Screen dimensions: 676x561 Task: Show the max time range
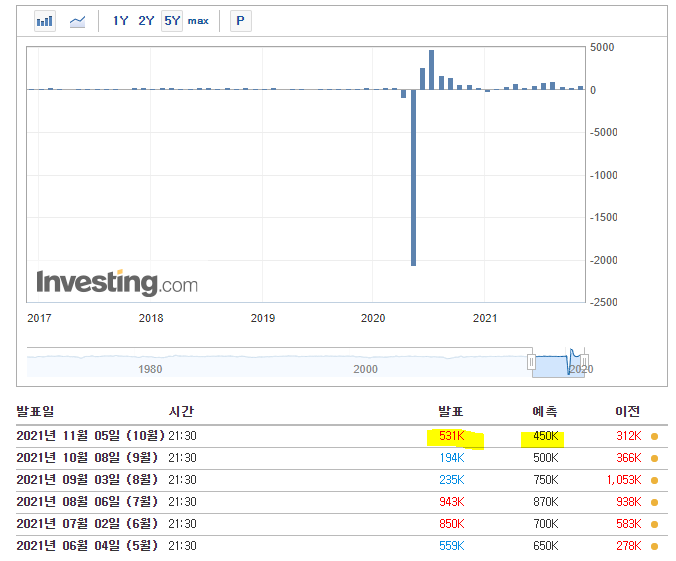198,21
